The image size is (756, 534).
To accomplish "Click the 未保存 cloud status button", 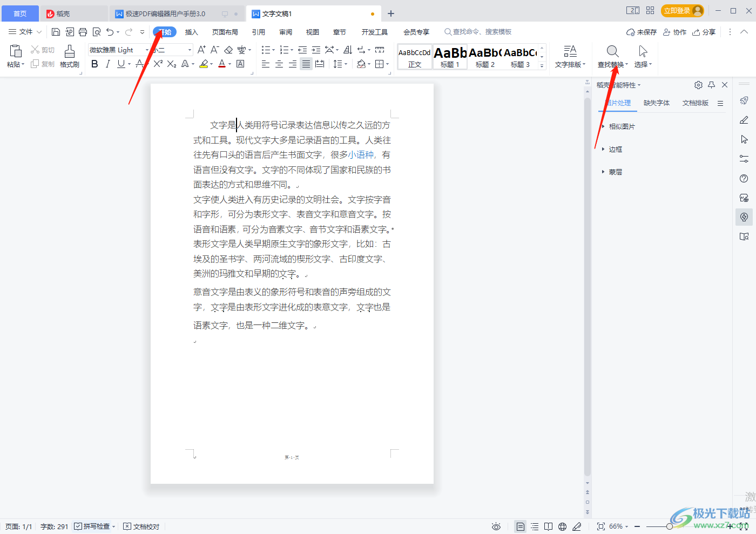I will click(642, 32).
